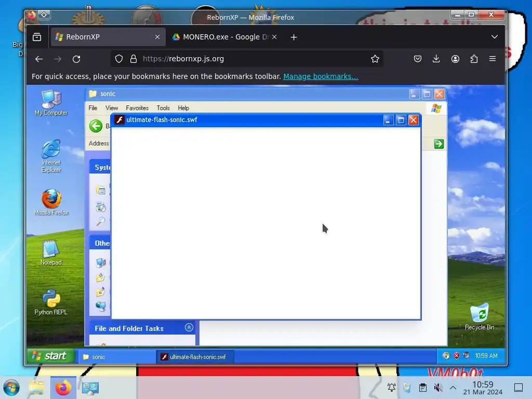Select the sonic taskbar button in XP
Image resolution: width=532 pixels, height=399 pixels.
[x=117, y=357]
